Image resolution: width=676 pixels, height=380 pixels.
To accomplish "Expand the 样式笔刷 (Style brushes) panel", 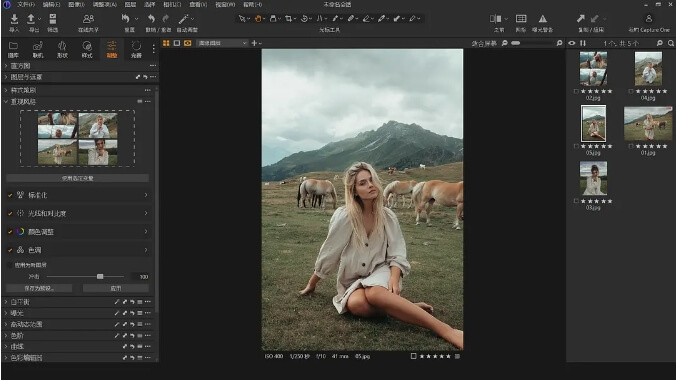I will (6, 90).
